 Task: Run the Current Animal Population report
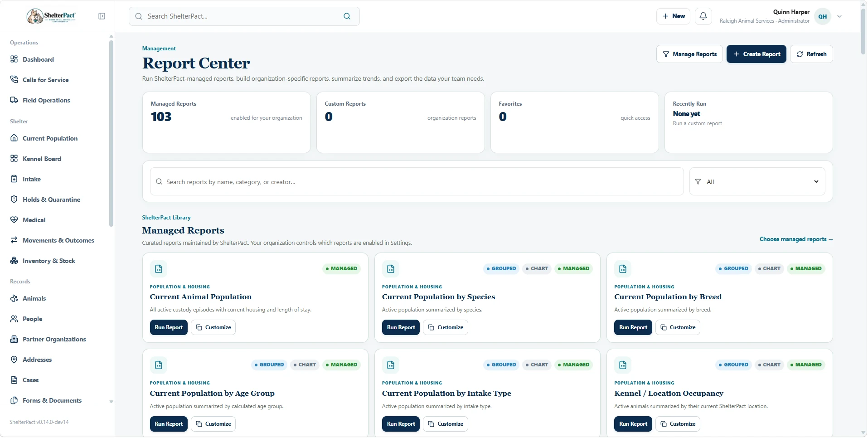coord(169,327)
